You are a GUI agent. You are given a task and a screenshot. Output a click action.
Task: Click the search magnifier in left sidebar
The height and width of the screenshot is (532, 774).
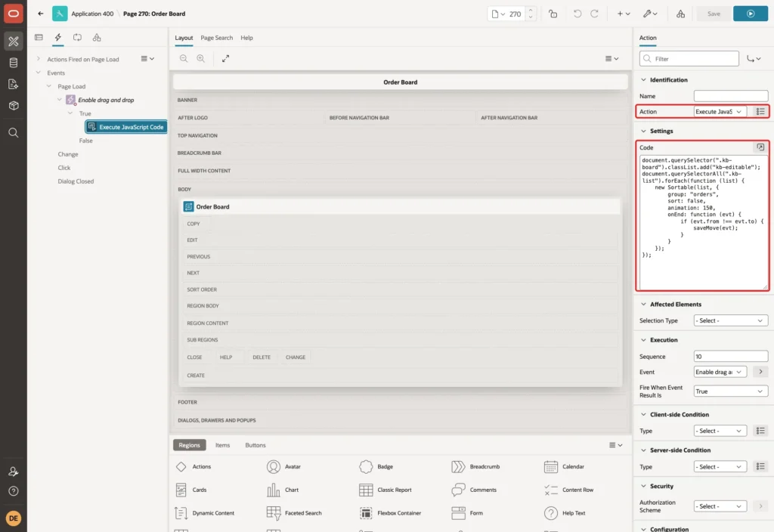pos(14,132)
